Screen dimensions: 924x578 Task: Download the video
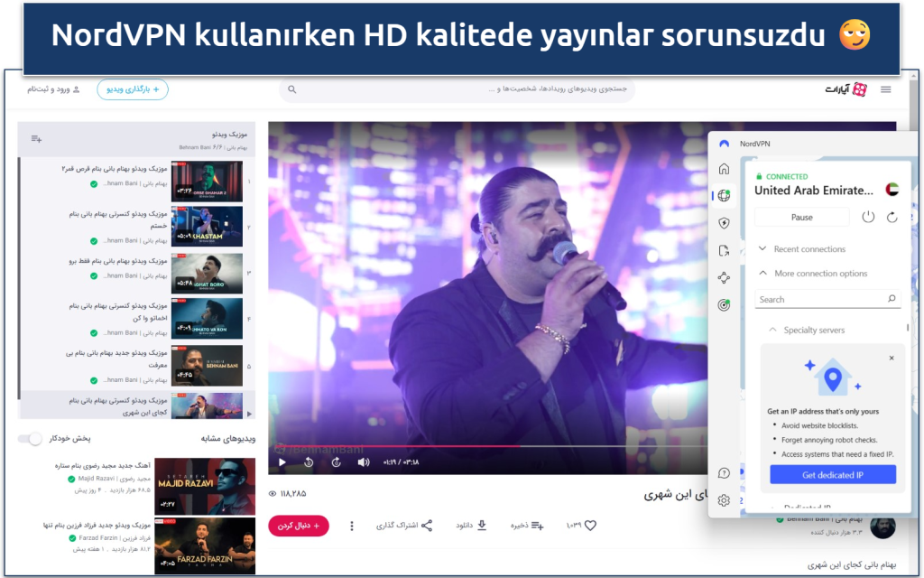pyautogui.click(x=482, y=525)
